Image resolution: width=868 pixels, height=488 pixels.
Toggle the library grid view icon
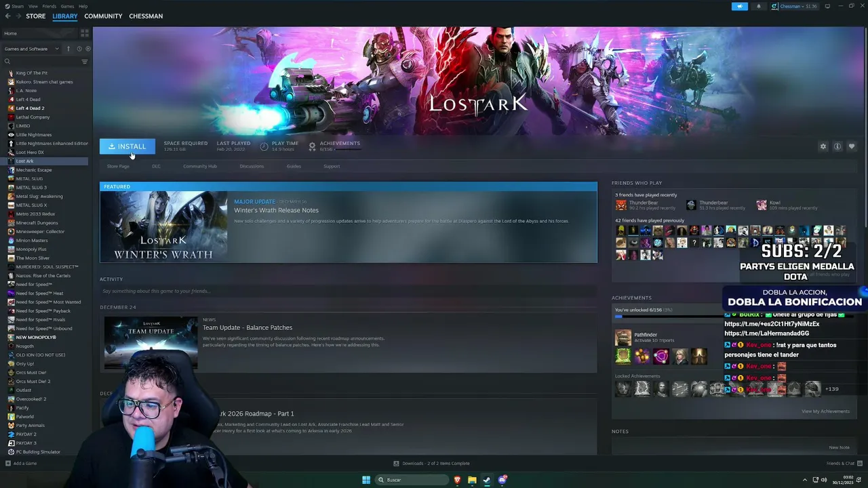click(x=85, y=33)
